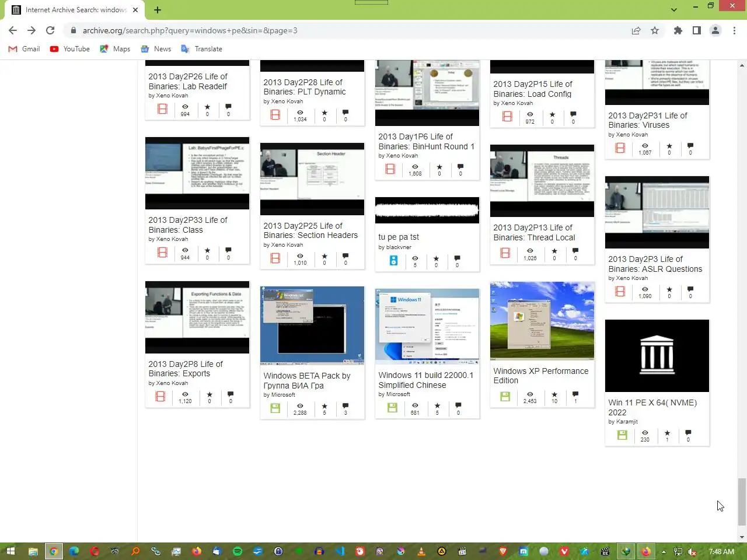
Task: Click the movie icon on Day2P8 Exports card
Action: 160,397
